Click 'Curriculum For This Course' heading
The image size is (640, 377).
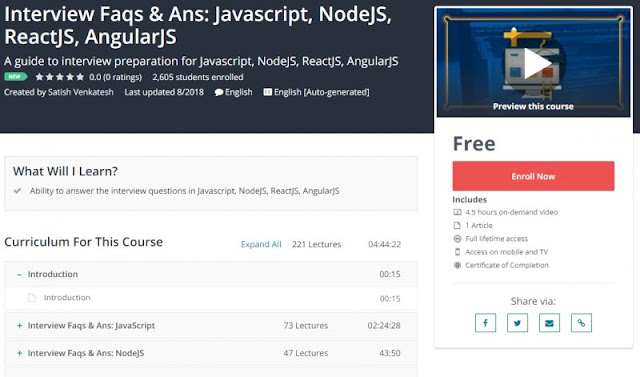pyautogui.click(x=83, y=242)
